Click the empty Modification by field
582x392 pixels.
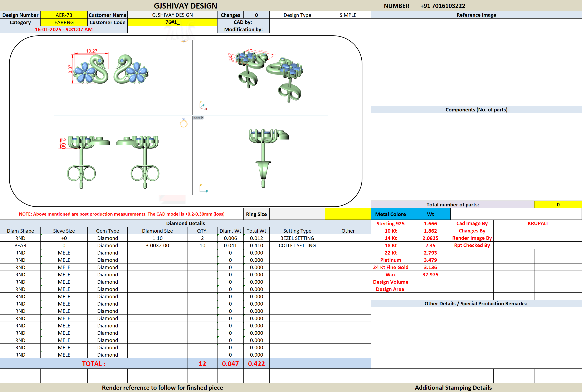click(x=320, y=30)
